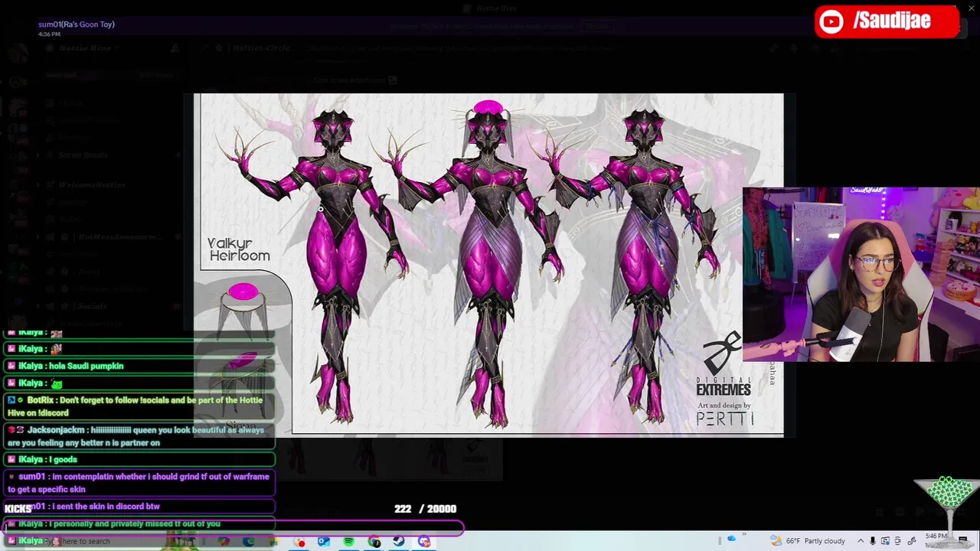Close the Discord window
The height and width of the screenshot is (551, 980).
[972, 8]
